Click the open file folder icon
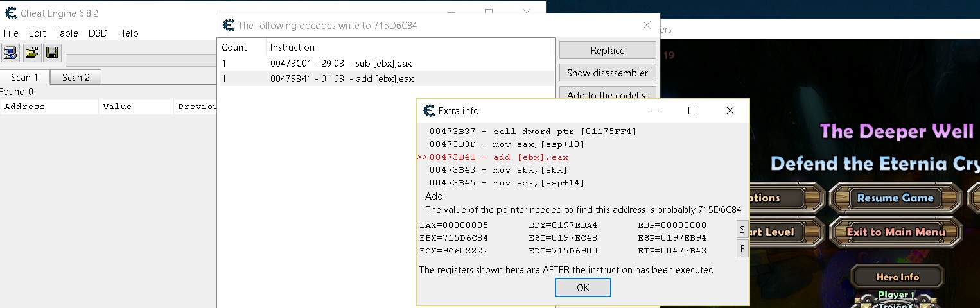This screenshot has height=308, width=980. click(x=31, y=53)
